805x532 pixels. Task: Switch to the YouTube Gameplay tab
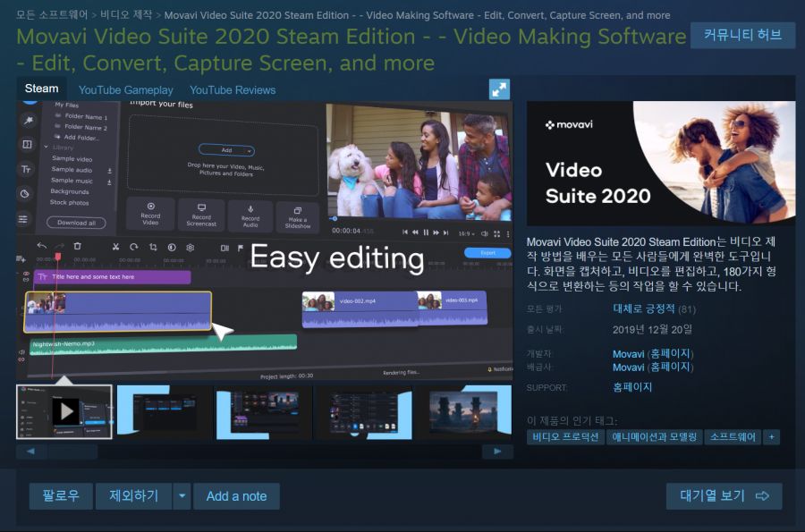pos(125,89)
